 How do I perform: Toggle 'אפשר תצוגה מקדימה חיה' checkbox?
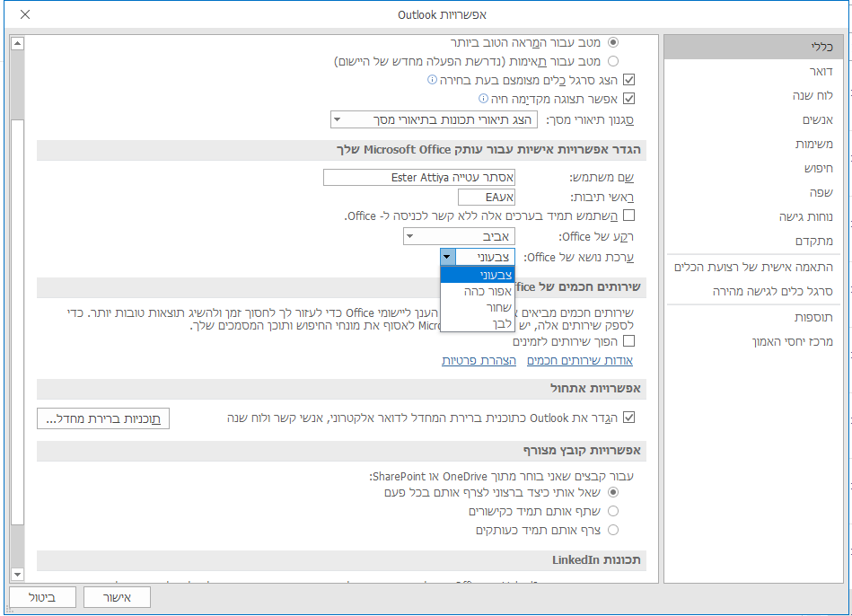point(628,99)
